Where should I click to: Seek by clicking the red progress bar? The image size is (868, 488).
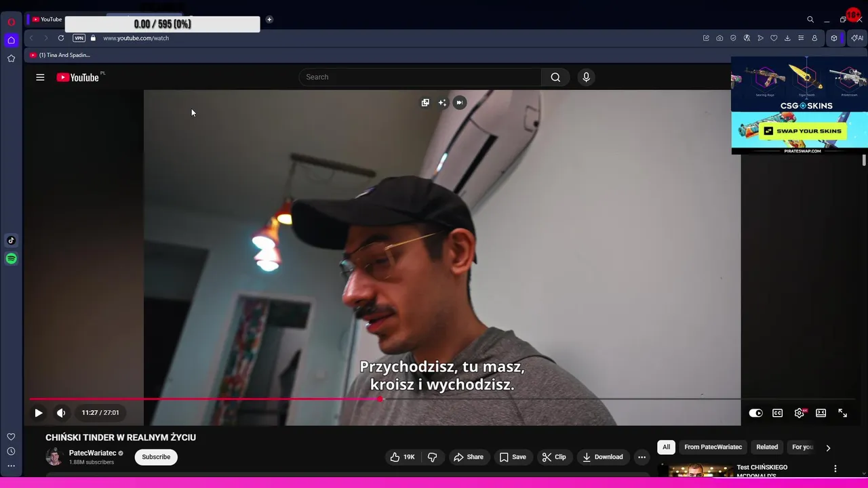click(203, 399)
